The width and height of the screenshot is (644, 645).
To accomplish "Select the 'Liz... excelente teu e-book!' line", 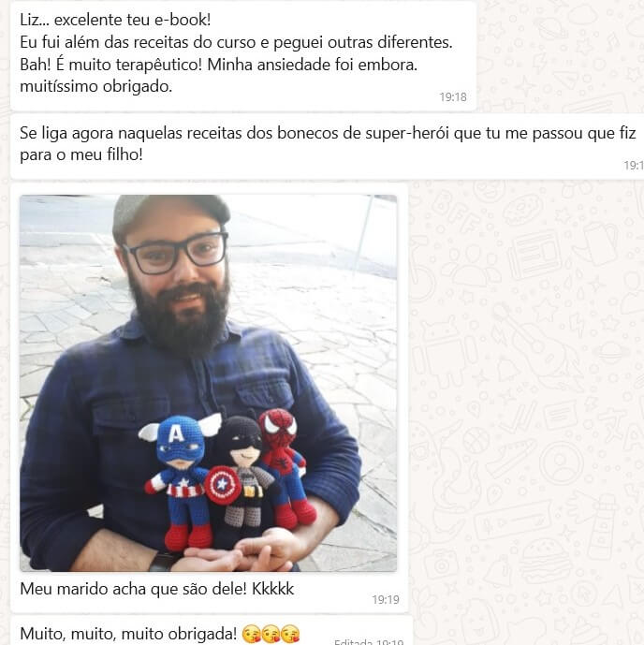I will point(115,20).
